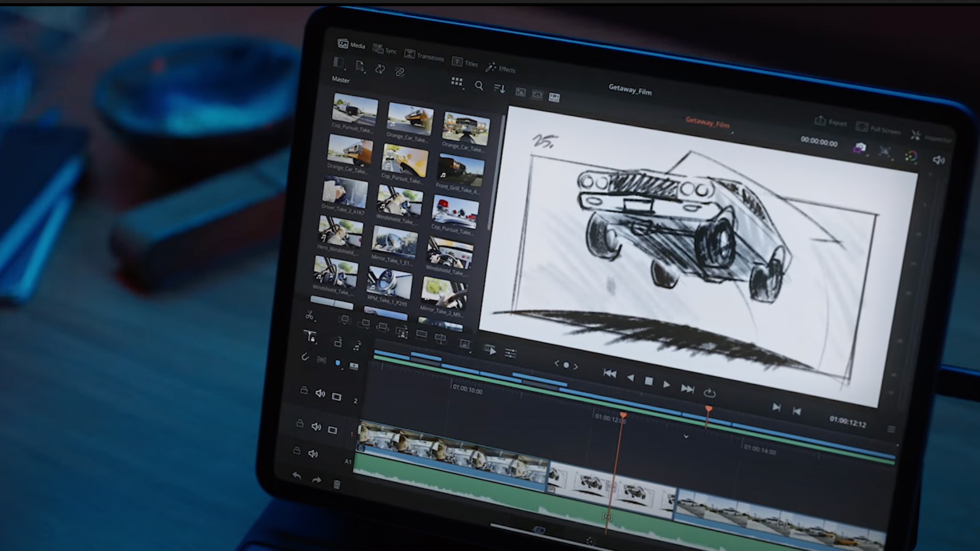Viewport: 980px width, 551px height.
Task: Open the Fast Review play icon
Action: coord(490,350)
